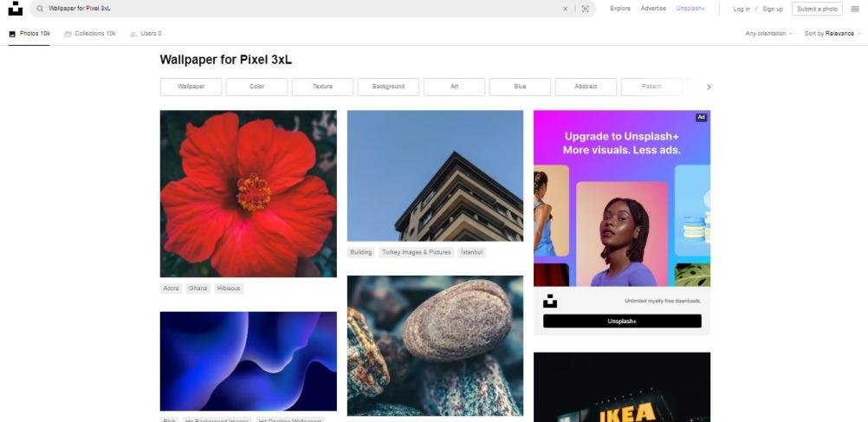
Task: Click the Accra tag
Action: 171,289
